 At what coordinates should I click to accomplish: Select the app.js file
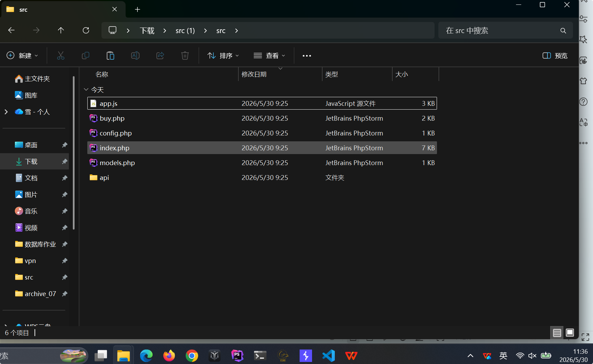pos(262,103)
